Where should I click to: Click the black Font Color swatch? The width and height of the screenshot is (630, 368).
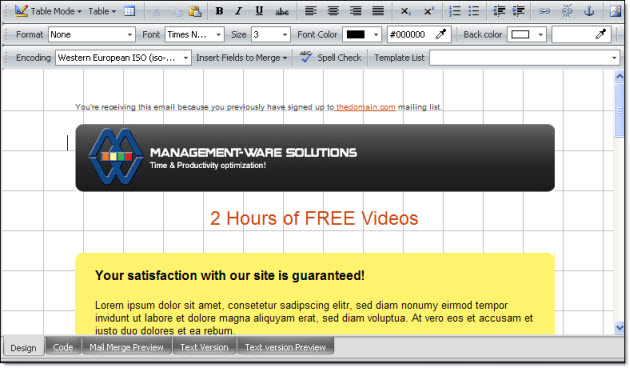point(356,35)
